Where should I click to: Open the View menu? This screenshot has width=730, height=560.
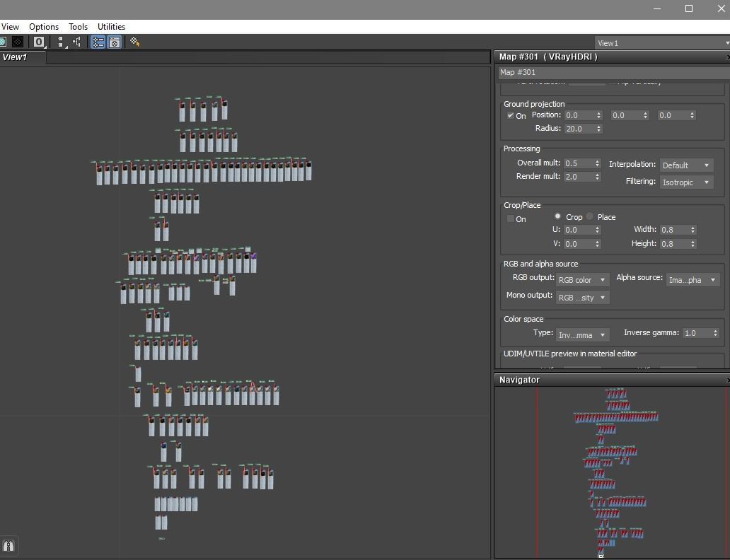pyautogui.click(x=10, y=27)
